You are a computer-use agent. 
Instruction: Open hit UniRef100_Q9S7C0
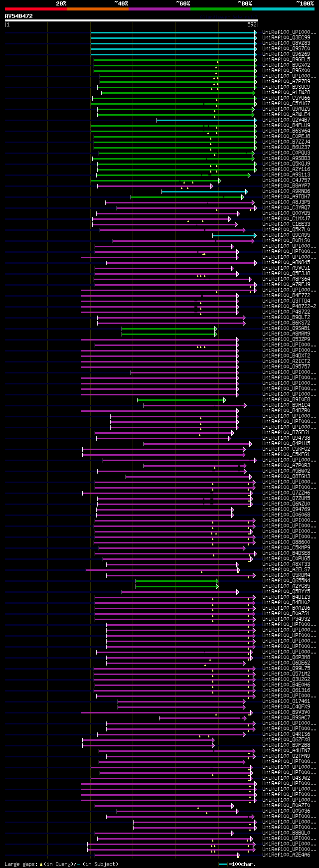tap(286, 48)
